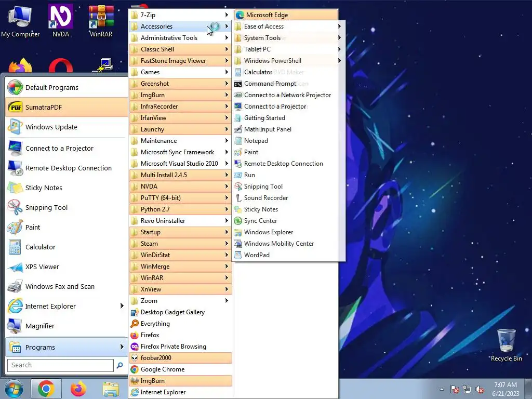Launch XPS Viewer
This screenshot has height=399, width=532.
click(x=66, y=267)
